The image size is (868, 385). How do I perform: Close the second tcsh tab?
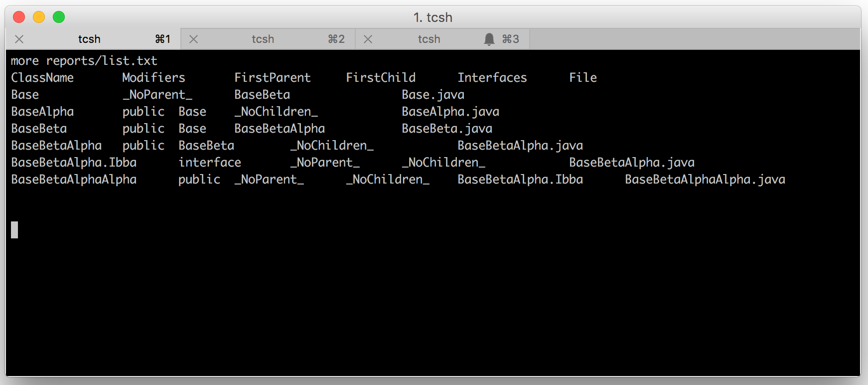click(x=194, y=39)
